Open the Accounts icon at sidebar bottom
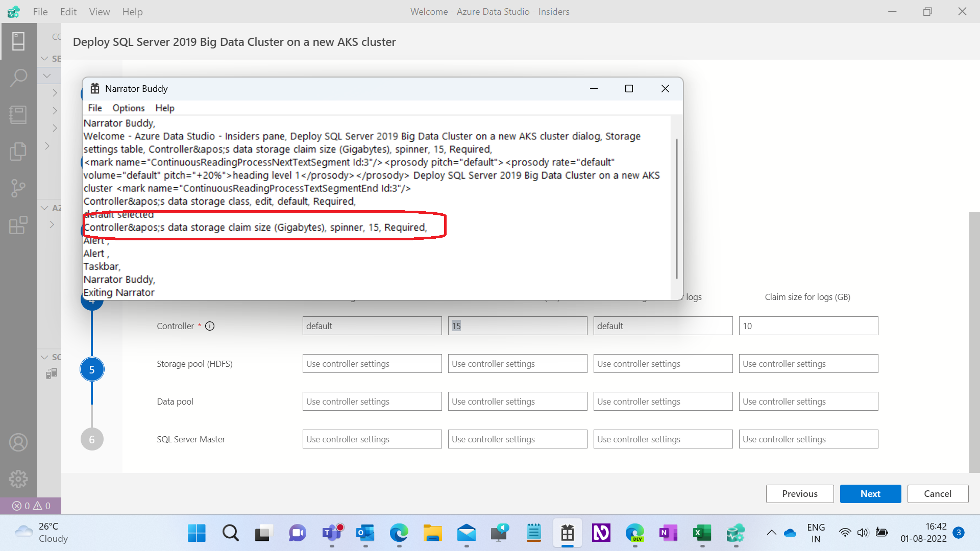 click(x=19, y=442)
